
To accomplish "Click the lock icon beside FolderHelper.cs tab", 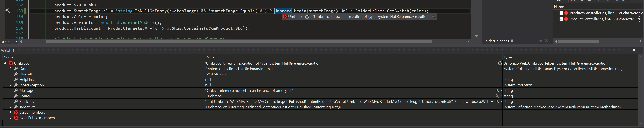I will pyautogui.click(x=512, y=41).
